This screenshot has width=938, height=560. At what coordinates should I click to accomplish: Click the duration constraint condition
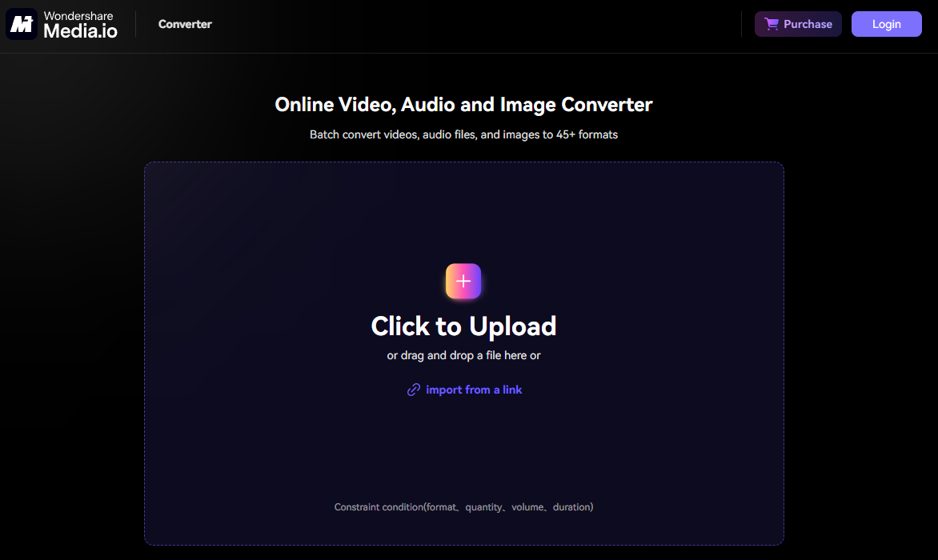(x=571, y=506)
